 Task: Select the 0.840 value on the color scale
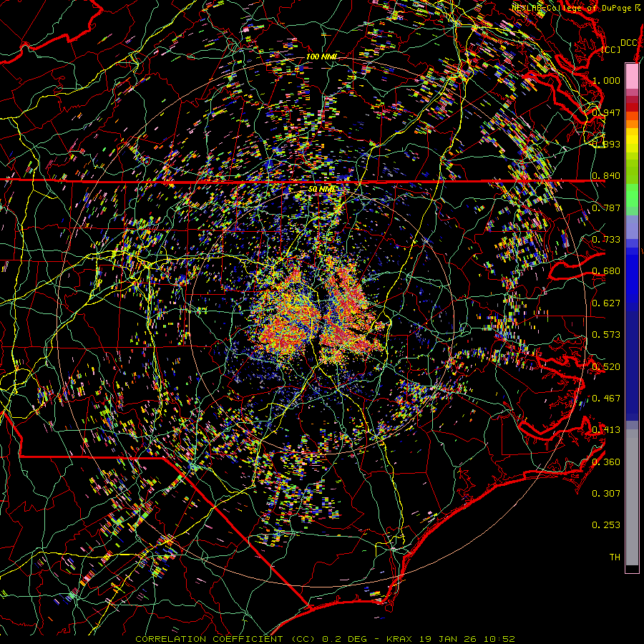click(606, 176)
